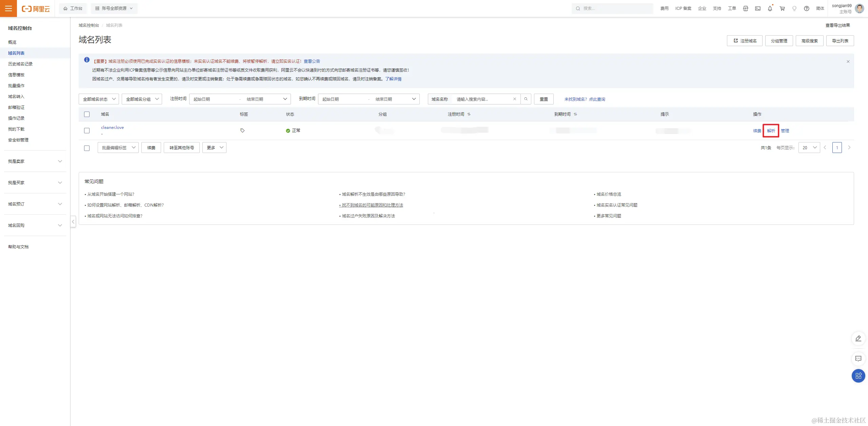Screen dimensions: 868x426
Task: Open the floating edit pencil icon
Action: point(858,338)
